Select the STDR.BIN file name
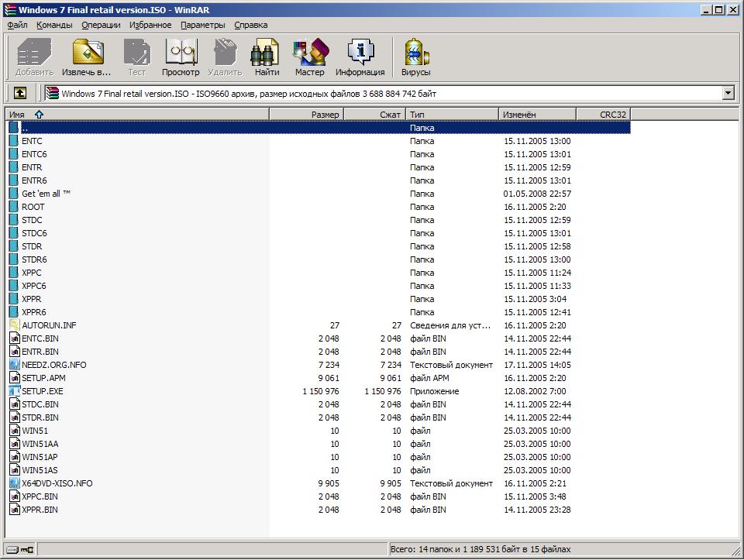The height and width of the screenshot is (560, 744). (x=40, y=417)
